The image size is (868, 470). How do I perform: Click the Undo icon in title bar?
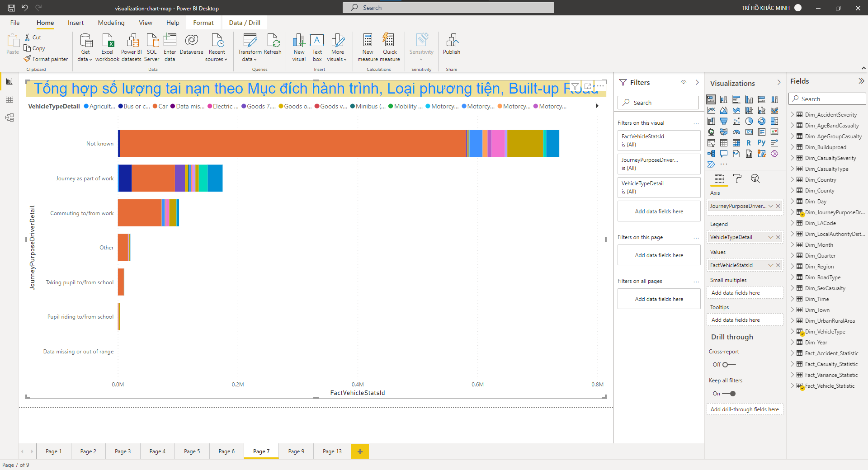pyautogui.click(x=25, y=8)
